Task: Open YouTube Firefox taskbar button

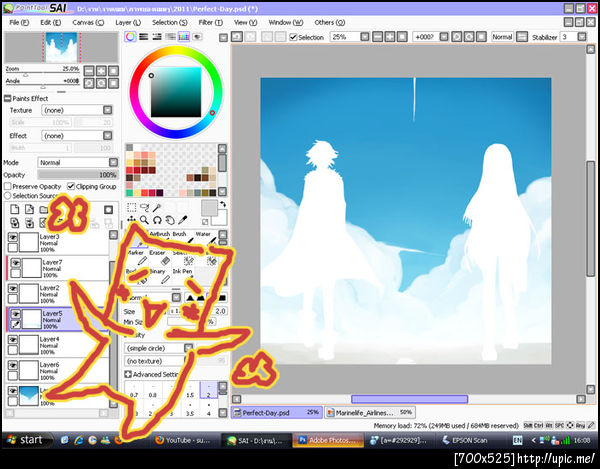Action: coord(183,440)
